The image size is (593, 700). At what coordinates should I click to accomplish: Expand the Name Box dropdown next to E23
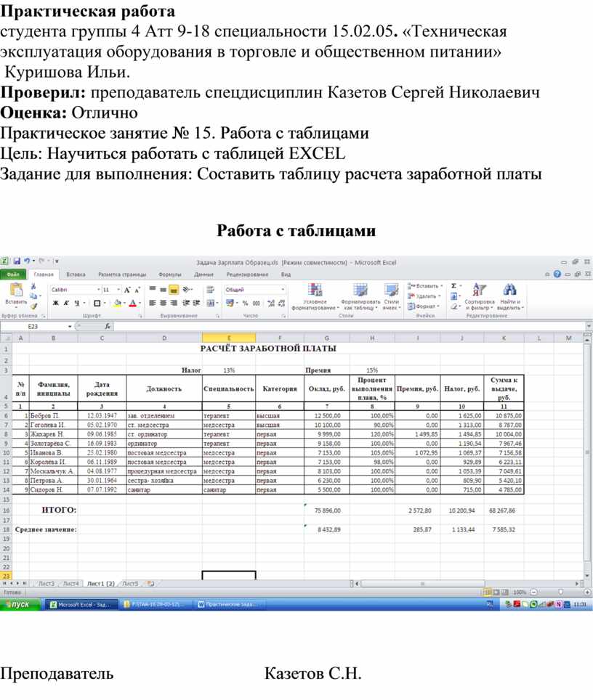click(70, 326)
